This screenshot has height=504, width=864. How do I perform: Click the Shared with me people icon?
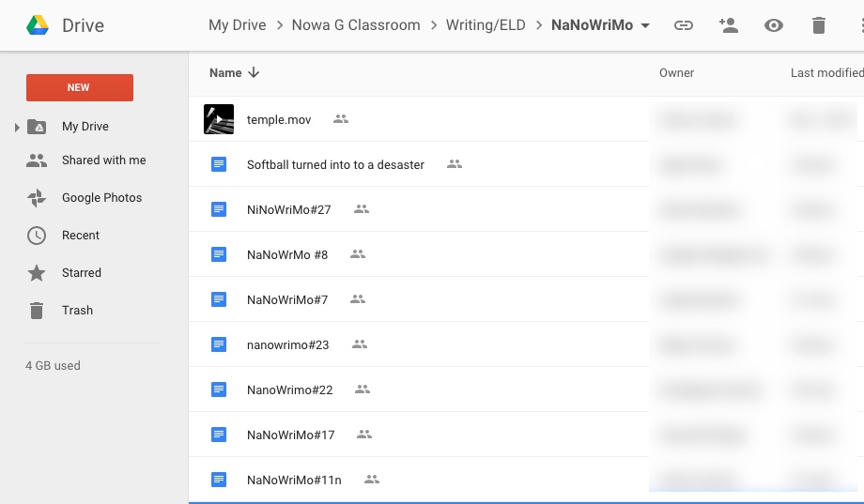pyautogui.click(x=37, y=160)
